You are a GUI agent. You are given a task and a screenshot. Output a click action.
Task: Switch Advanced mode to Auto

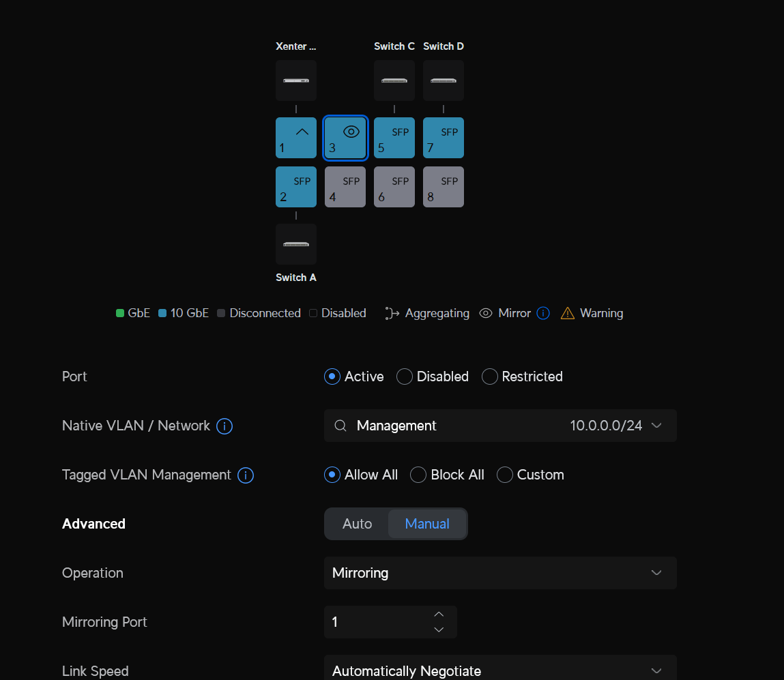pyautogui.click(x=357, y=524)
